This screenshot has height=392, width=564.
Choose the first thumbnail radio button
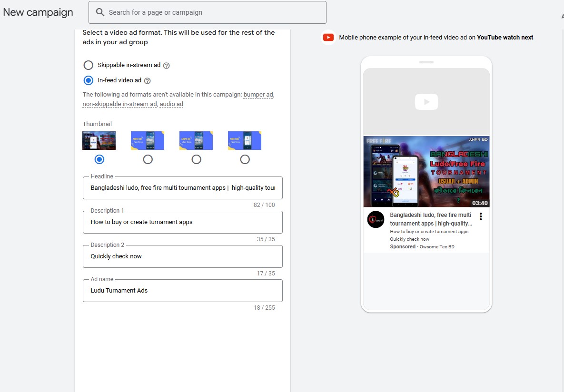[99, 159]
